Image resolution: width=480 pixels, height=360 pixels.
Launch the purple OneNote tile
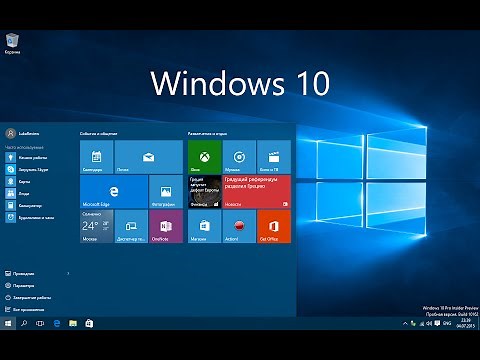tap(166, 226)
